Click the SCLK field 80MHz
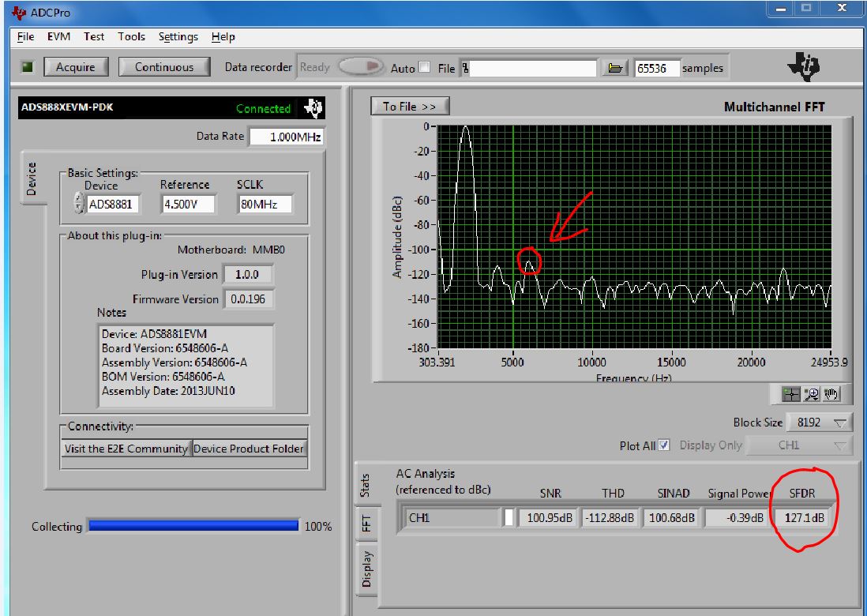This screenshot has height=616, width=867. (265, 204)
